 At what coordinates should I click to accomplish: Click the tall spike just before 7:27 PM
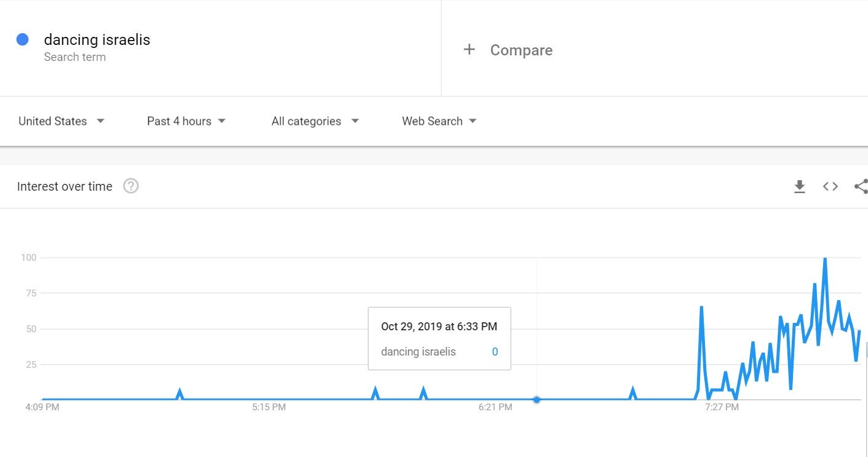coord(701,307)
